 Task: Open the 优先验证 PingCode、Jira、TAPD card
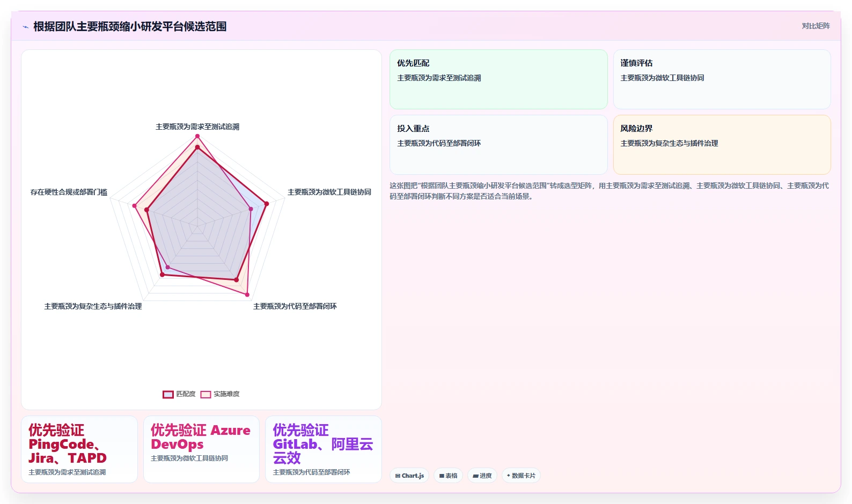(x=79, y=449)
